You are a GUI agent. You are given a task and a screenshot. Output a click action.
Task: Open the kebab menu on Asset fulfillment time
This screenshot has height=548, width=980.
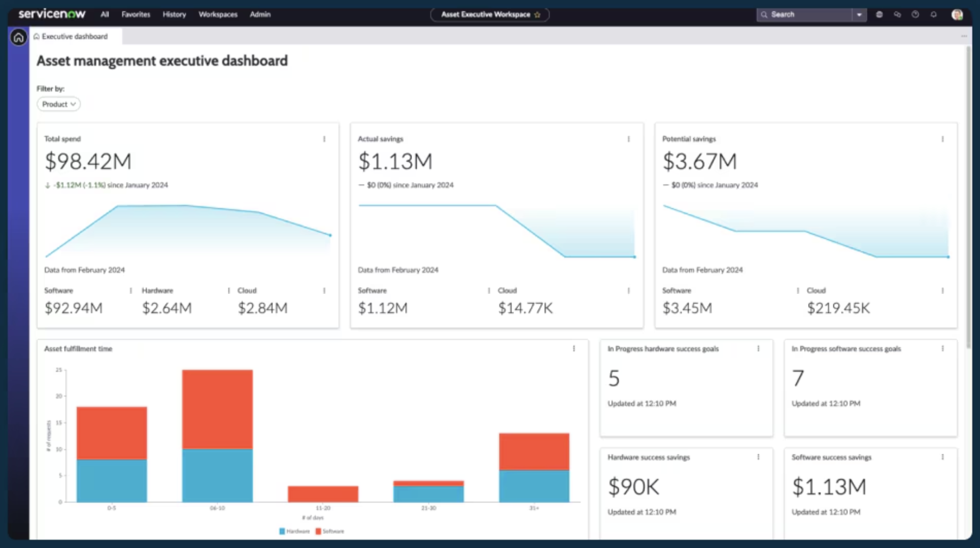(x=574, y=349)
